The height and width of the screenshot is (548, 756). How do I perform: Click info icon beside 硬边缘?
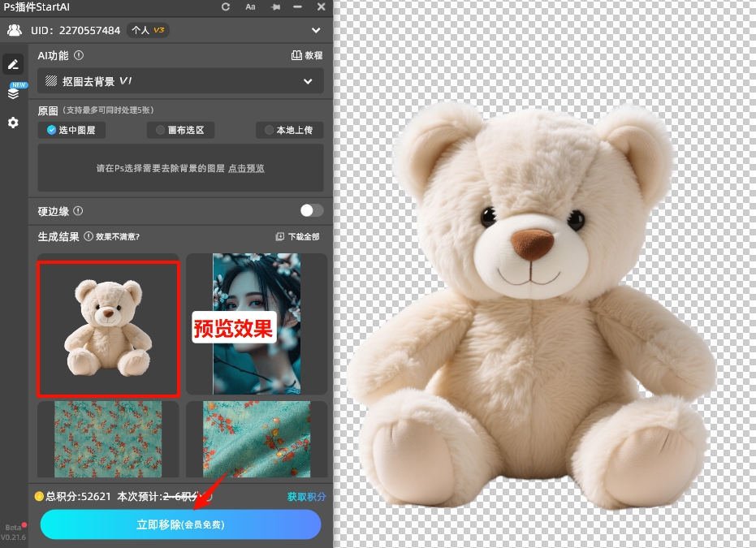(x=78, y=211)
